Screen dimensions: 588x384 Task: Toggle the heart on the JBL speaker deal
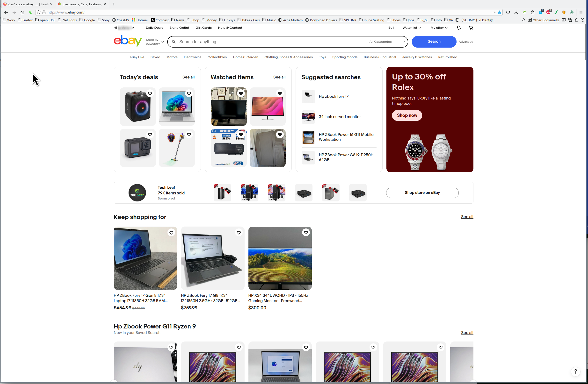coord(150,93)
